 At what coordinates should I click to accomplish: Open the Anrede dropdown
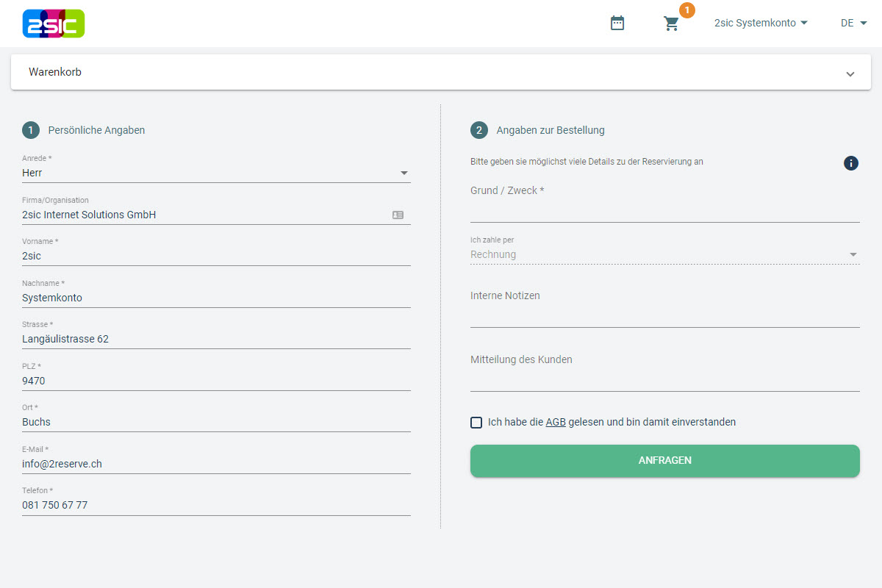pos(216,173)
